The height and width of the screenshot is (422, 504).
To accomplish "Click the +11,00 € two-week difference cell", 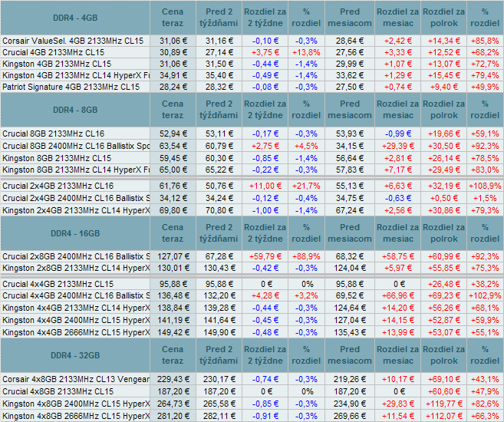I will point(265,186).
